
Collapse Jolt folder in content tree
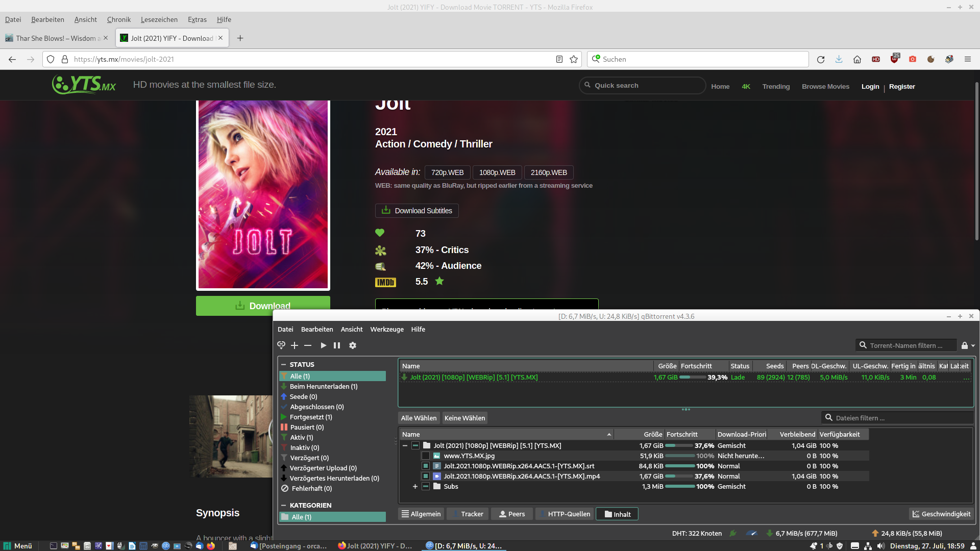(405, 445)
